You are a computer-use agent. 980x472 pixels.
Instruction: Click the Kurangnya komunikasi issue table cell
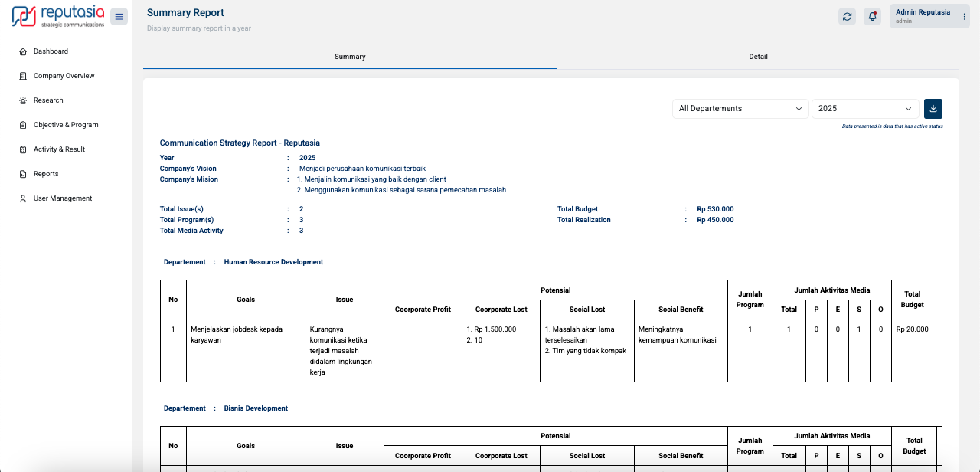coord(344,350)
